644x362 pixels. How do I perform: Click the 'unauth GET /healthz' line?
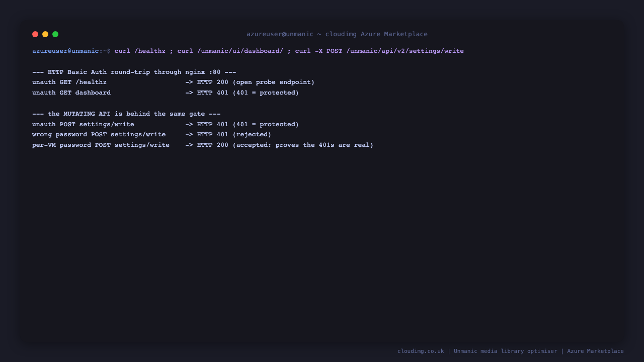click(69, 82)
